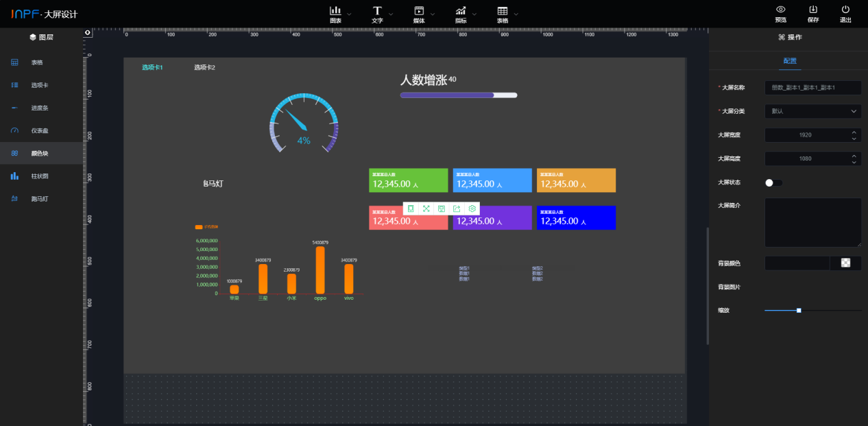
Task: Click the 背景颜色 color swatch
Action: [845, 263]
